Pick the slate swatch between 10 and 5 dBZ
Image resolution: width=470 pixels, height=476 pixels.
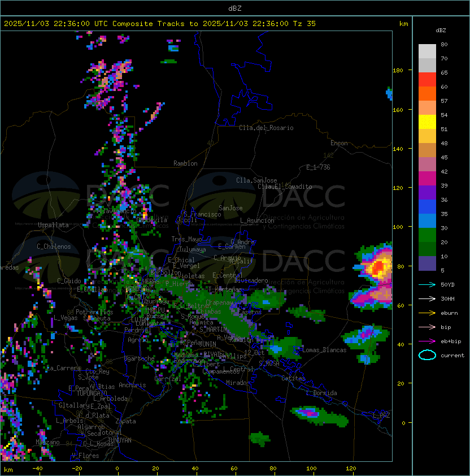click(x=427, y=263)
